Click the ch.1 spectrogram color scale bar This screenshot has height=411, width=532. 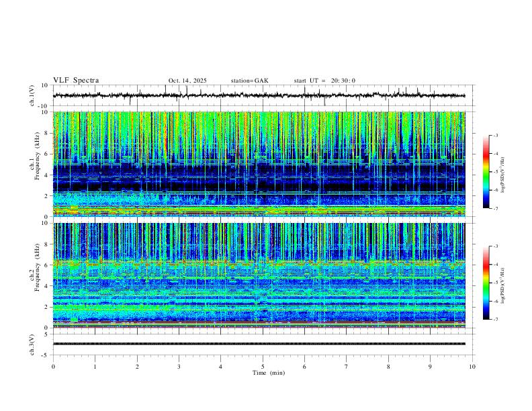486,172
